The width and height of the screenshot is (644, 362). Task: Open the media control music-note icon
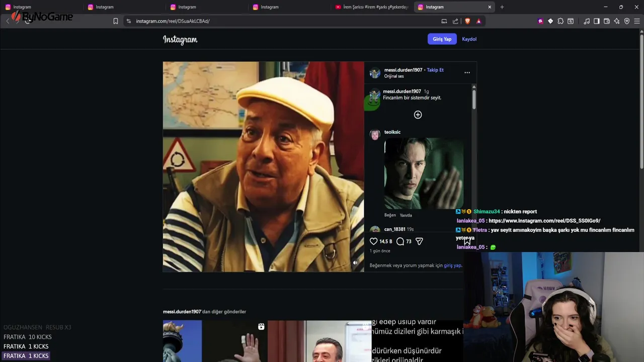click(587, 21)
